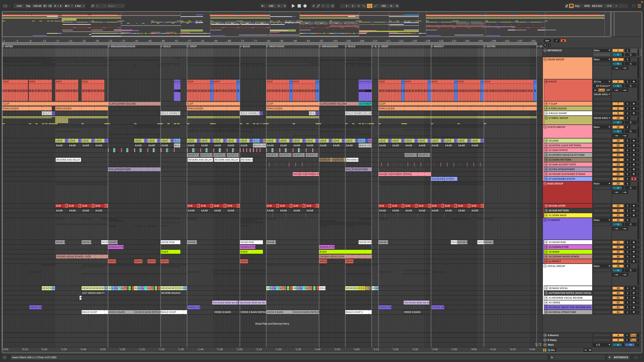Click the Capture MIDI icon
Image resolution: width=644 pixels, height=362 pixels.
pos(328,6)
